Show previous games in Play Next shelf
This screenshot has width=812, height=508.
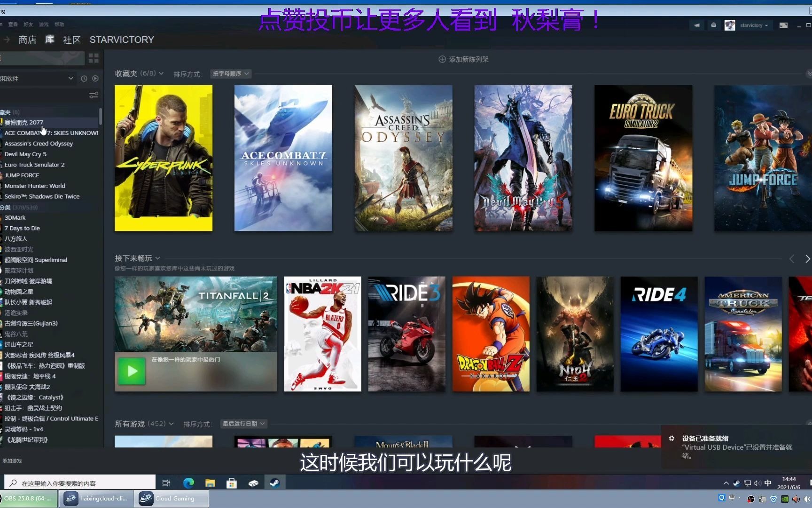(x=792, y=259)
